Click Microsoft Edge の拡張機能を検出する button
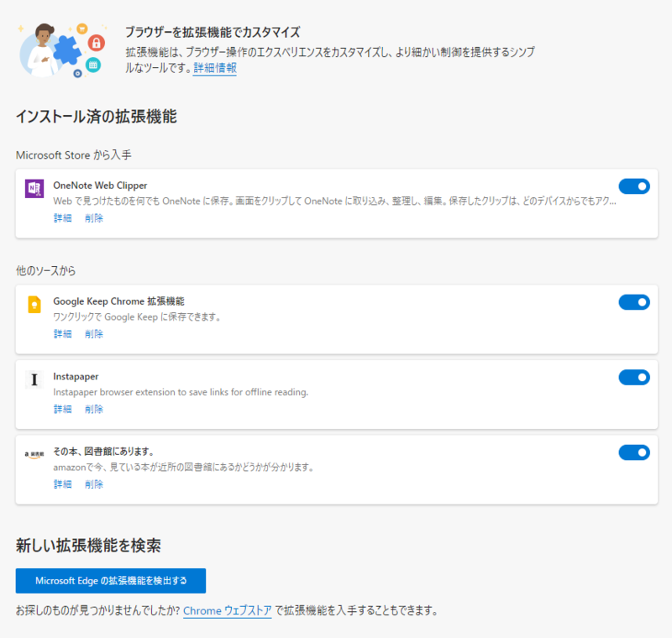672x638 pixels. [x=111, y=581]
